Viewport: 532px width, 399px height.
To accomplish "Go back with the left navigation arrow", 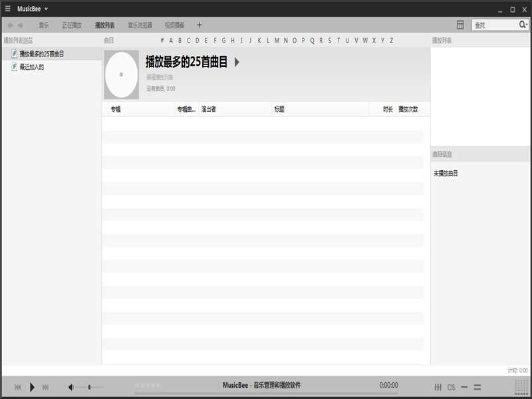I will click(x=10, y=25).
